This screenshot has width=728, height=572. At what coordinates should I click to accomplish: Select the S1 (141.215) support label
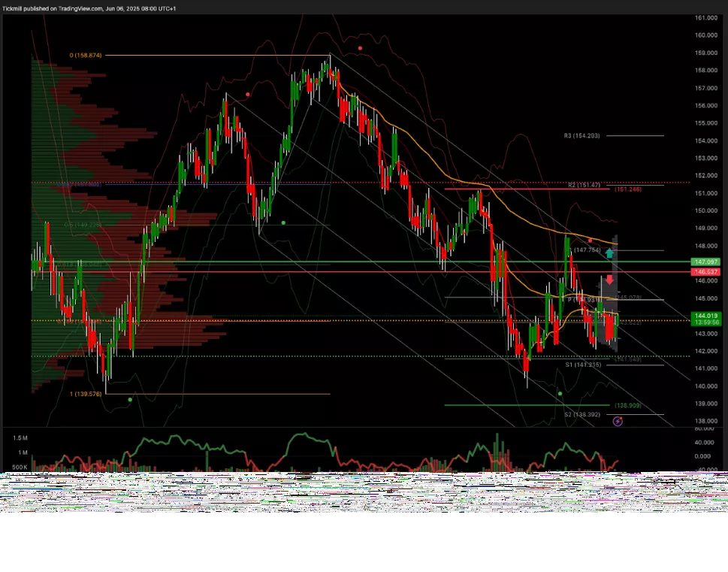[583, 365]
